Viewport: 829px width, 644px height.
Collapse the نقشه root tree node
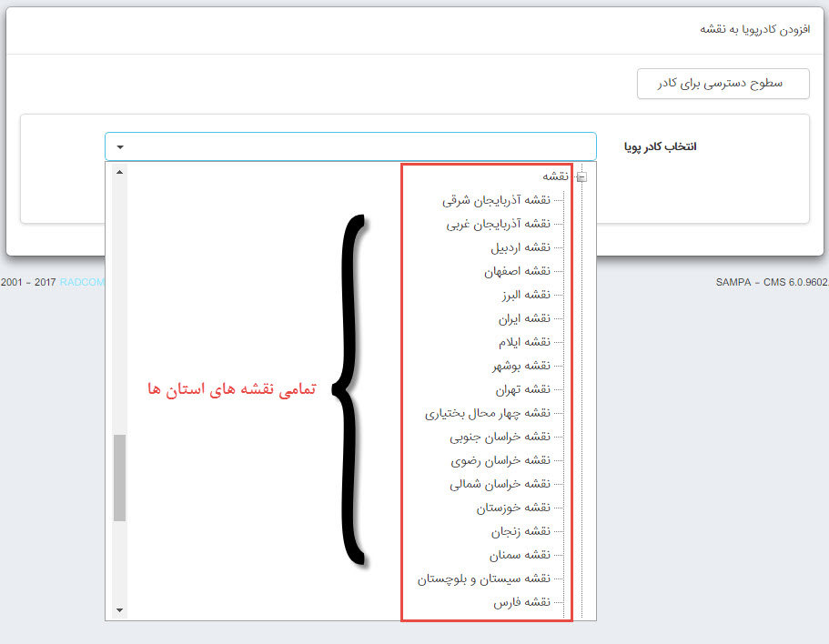(581, 176)
